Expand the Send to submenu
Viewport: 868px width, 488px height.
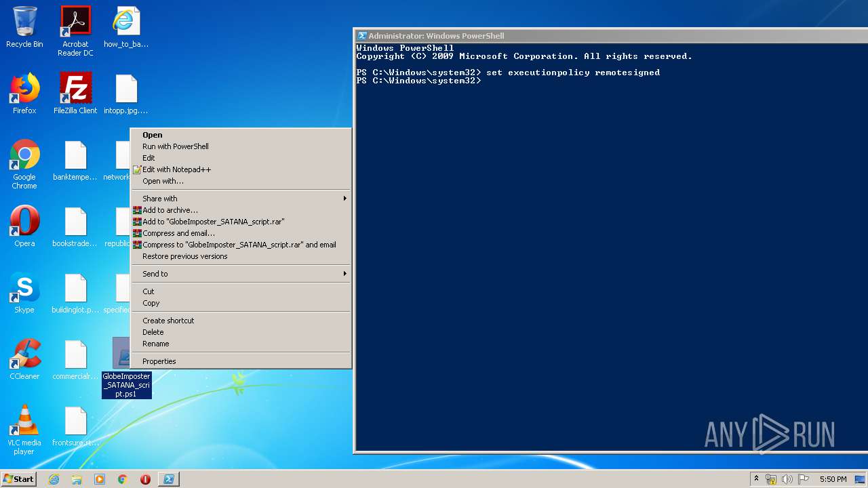click(241, 274)
